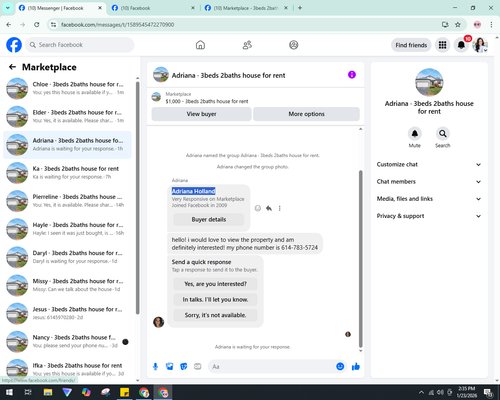
Task: Send 'Sorry, it's not available.' response
Action: (x=215, y=315)
